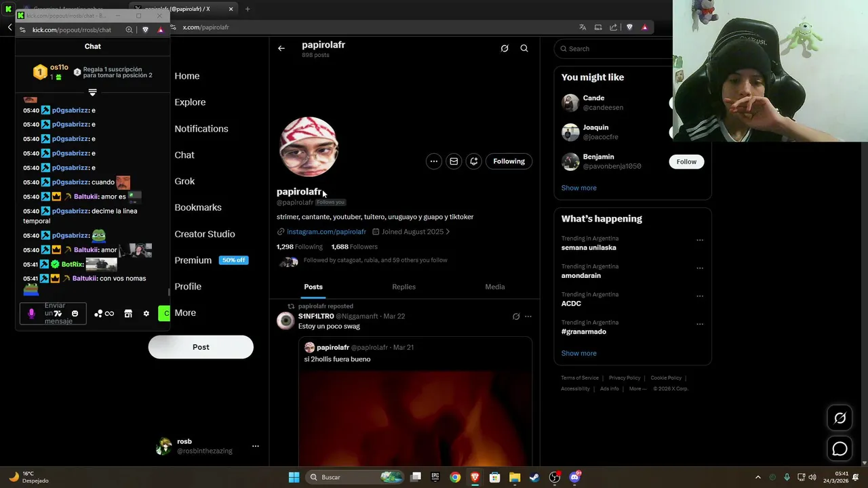Open Premium in X sidebar
Image resolution: width=868 pixels, height=488 pixels.
(193, 260)
